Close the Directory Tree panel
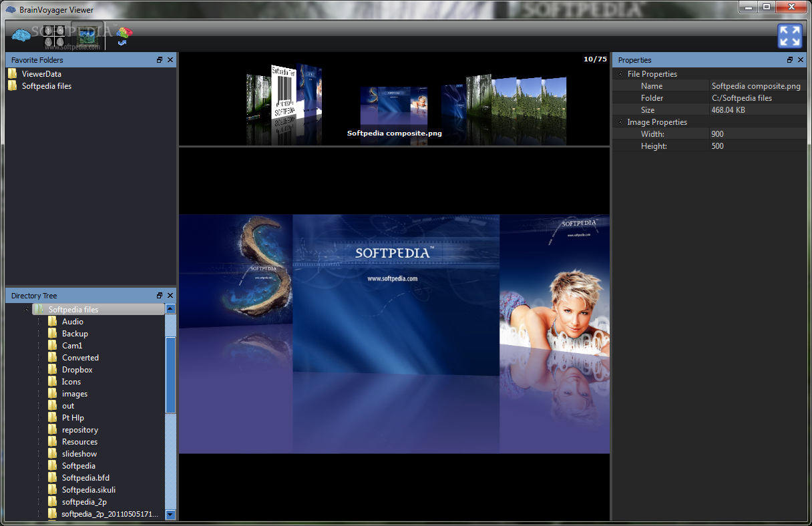 (x=170, y=295)
